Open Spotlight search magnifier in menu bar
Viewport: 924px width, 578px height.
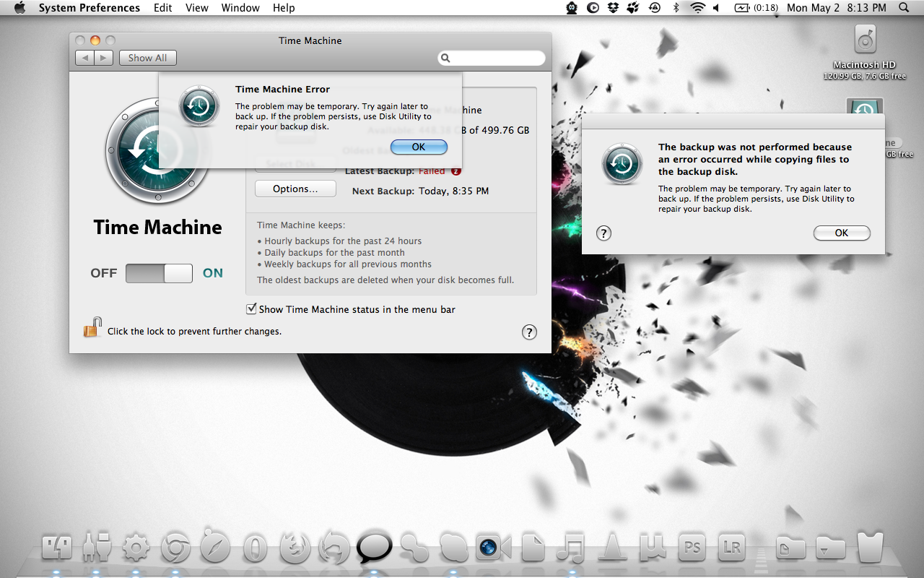(904, 8)
